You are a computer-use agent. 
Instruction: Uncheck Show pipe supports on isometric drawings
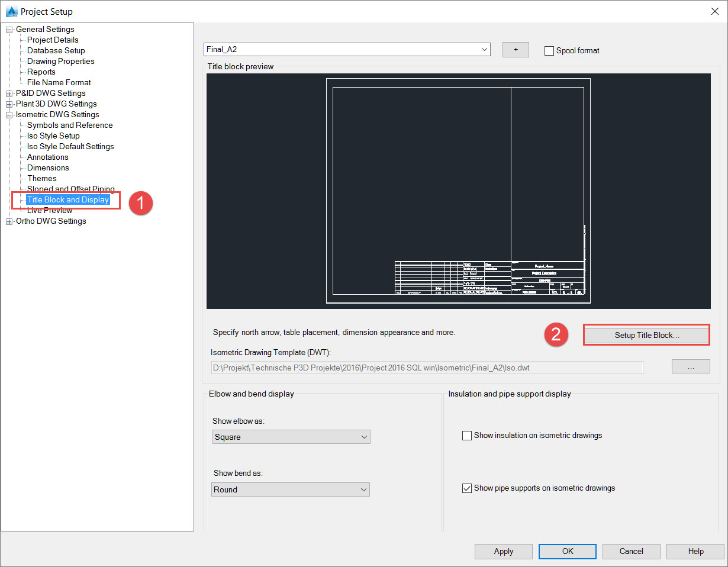pyautogui.click(x=466, y=488)
